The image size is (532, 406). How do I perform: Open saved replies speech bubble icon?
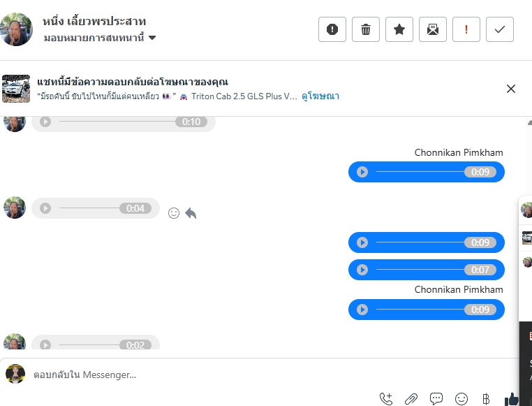(x=436, y=399)
